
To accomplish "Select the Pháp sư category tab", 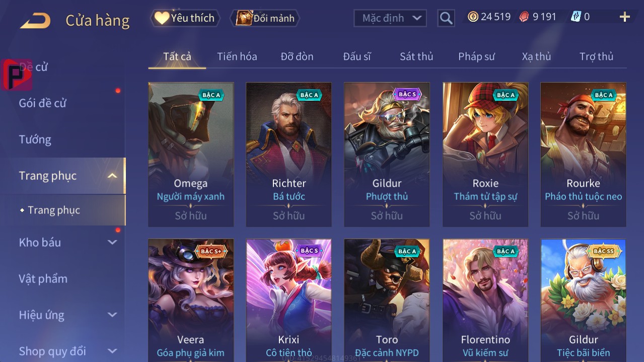I will point(476,56).
